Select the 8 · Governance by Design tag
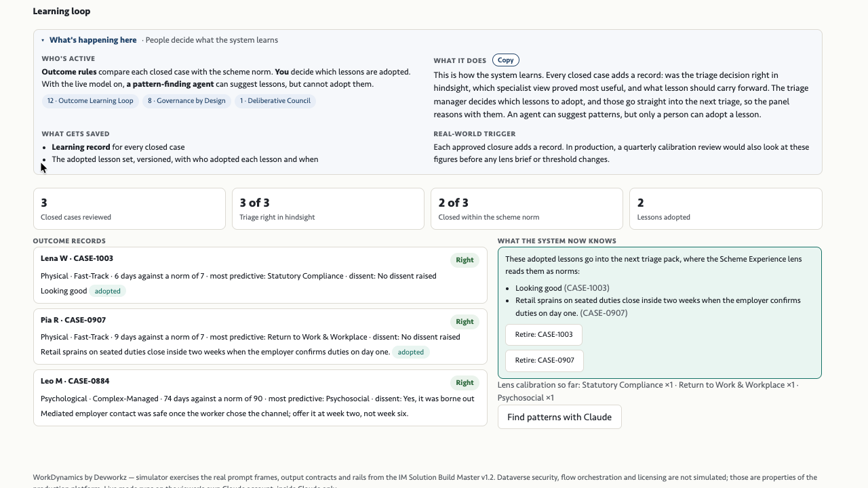Viewport: 868px width, 488px height. pos(186,101)
